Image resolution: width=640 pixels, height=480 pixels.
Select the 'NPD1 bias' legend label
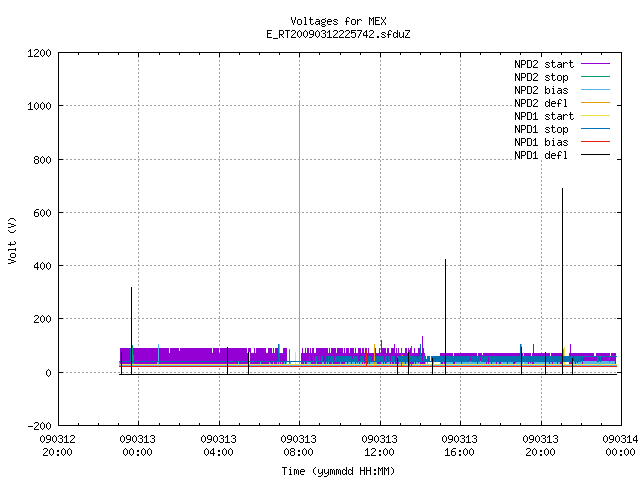coord(541,142)
